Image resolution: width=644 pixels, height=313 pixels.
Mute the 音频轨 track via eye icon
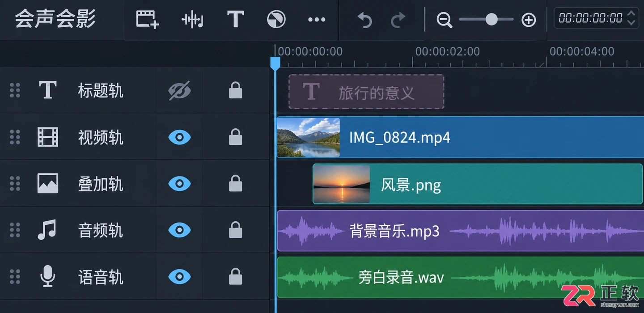tap(179, 230)
